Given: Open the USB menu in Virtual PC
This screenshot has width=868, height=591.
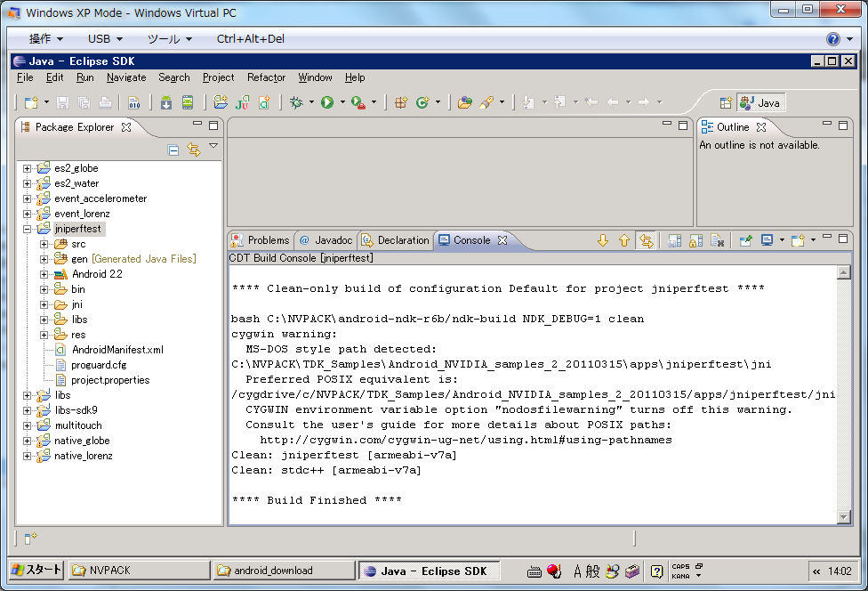Looking at the screenshot, I should (105, 39).
